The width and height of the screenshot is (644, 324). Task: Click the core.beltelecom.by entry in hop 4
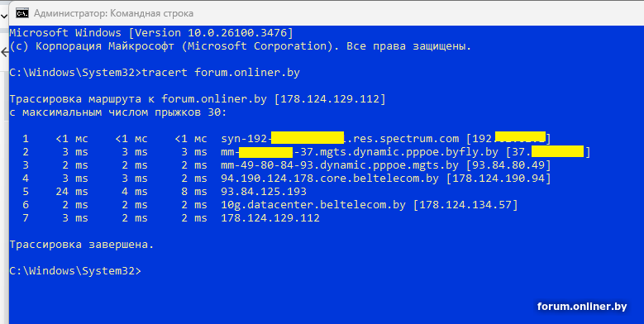tap(330, 179)
